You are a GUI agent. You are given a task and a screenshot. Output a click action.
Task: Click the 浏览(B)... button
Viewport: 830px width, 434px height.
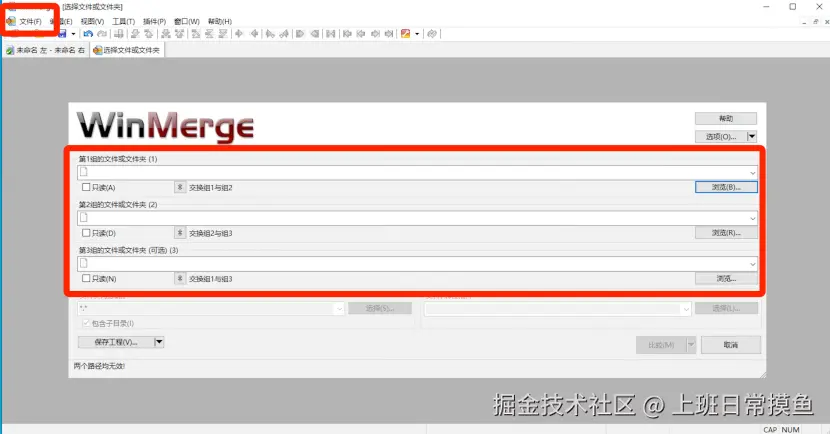point(726,187)
